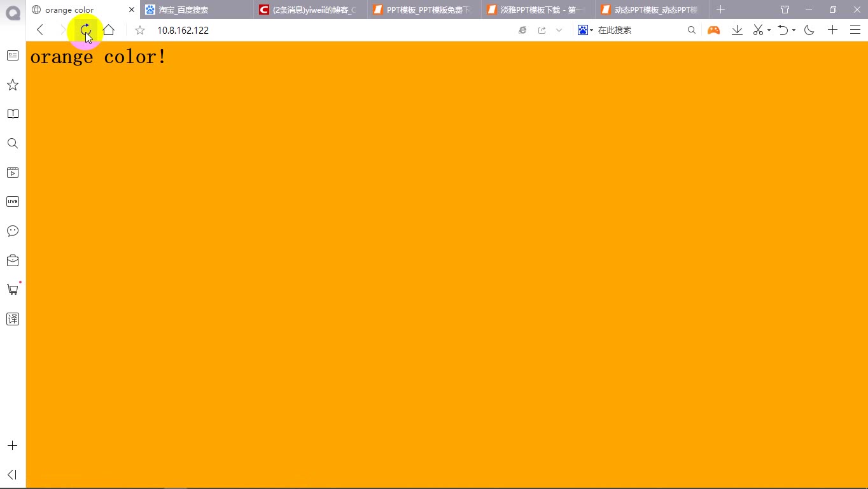Click the share page icon in address bar

click(x=542, y=30)
